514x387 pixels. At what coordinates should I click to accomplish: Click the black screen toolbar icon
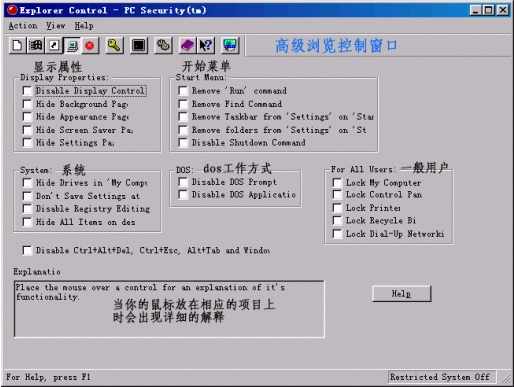point(139,45)
